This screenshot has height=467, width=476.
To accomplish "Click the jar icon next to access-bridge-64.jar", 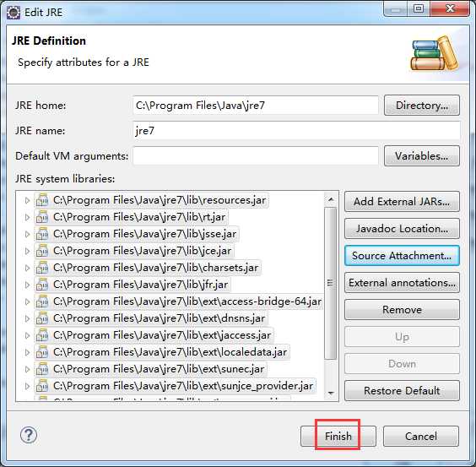I will (x=42, y=301).
